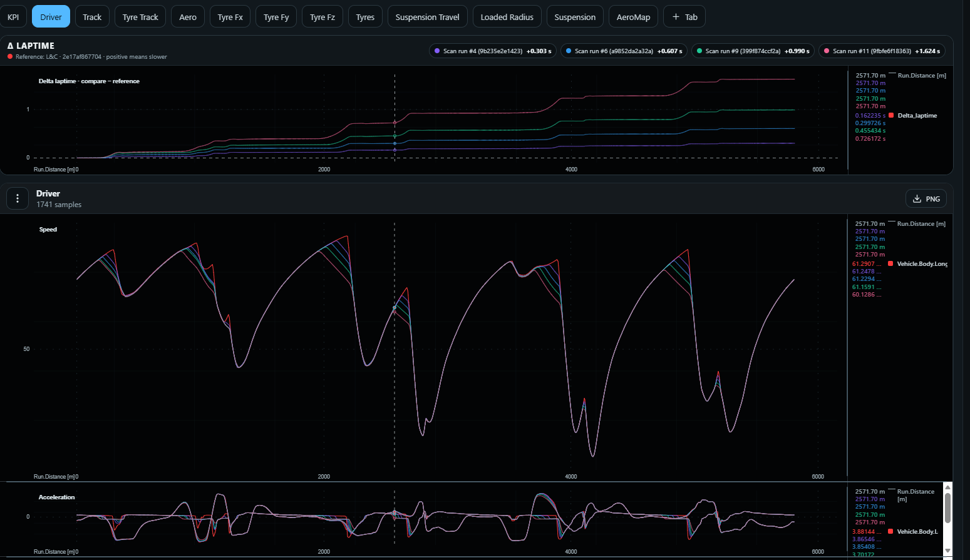This screenshot has width=970, height=560.
Task: Go to the Tyre Track tab
Action: tap(140, 17)
